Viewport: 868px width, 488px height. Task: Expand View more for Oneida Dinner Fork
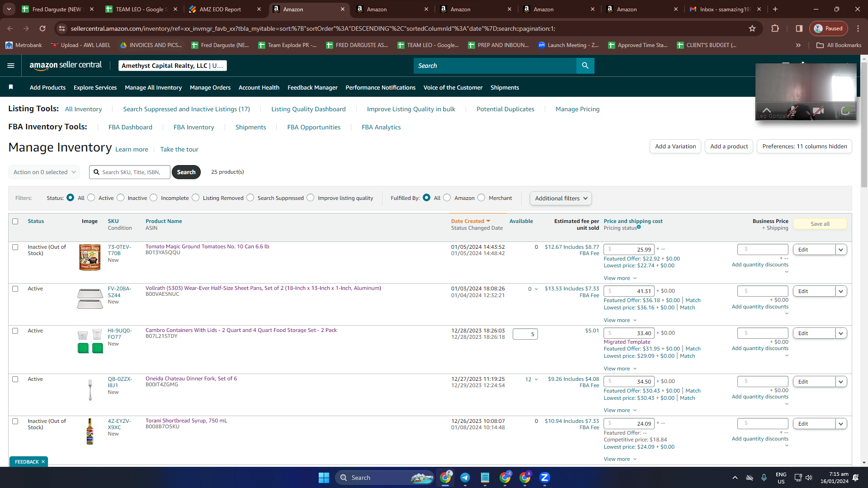coord(620,410)
